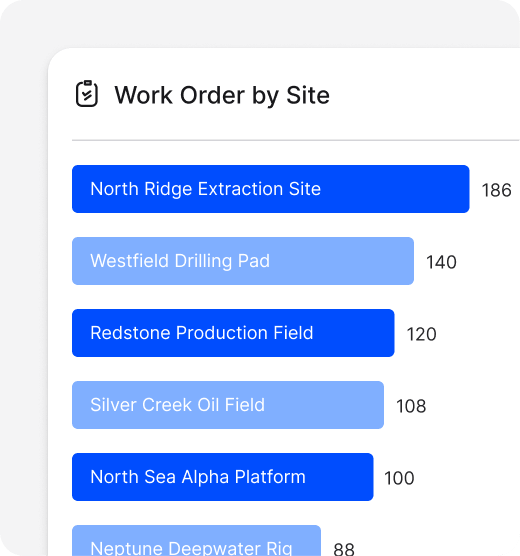Click the 186 work order count

tap(497, 190)
